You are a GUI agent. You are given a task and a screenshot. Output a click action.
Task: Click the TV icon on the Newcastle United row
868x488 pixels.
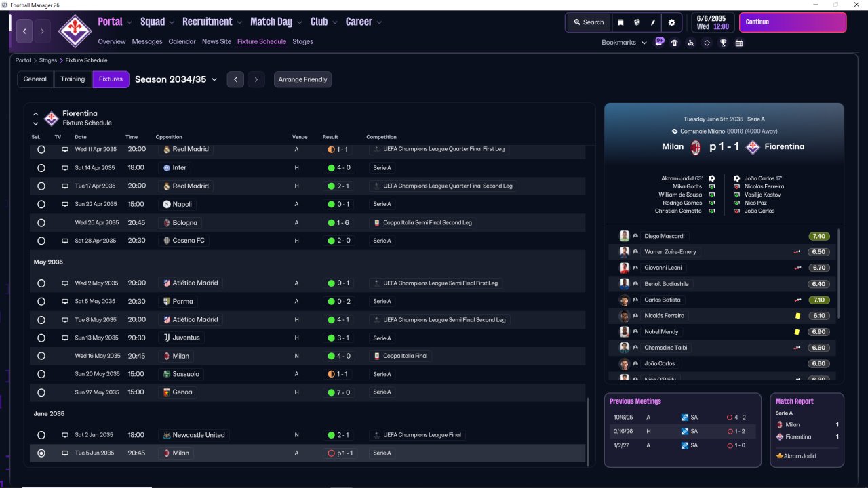coord(65,435)
